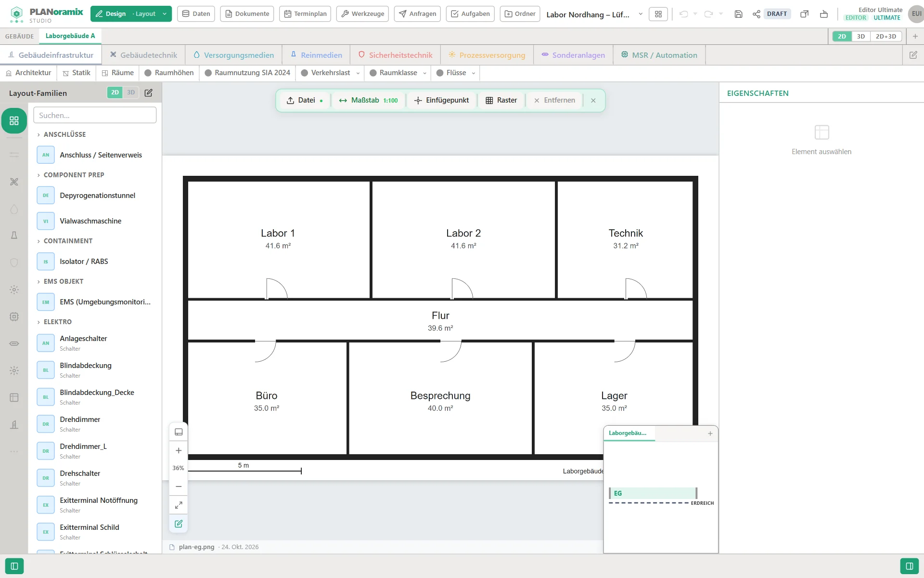Image resolution: width=924 pixels, height=578 pixels.
Task: Open the Sicherheitstechnik tab
Action: (395, 55)
